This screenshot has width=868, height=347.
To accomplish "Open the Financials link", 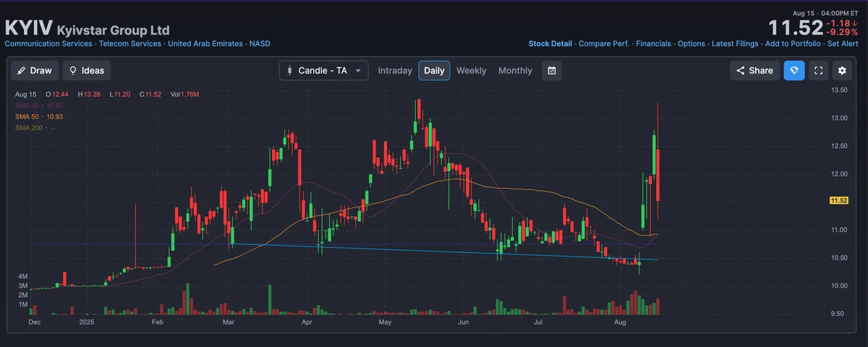I will tap(653, 44).
